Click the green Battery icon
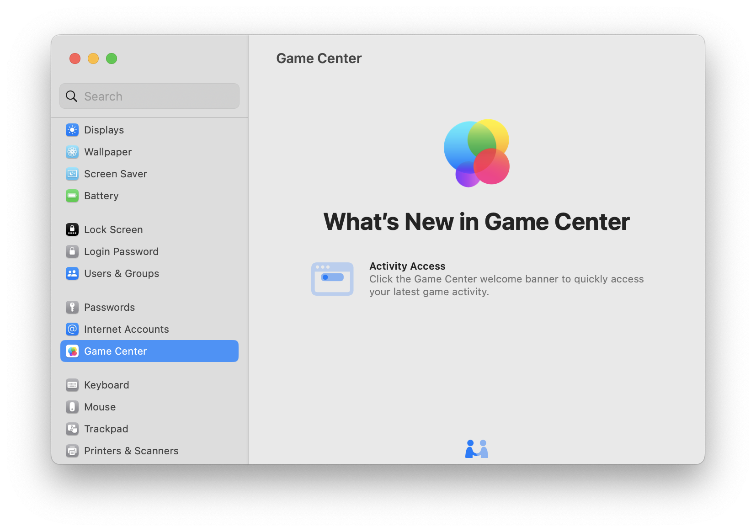756x532 pixels. (x=72, y=196)
